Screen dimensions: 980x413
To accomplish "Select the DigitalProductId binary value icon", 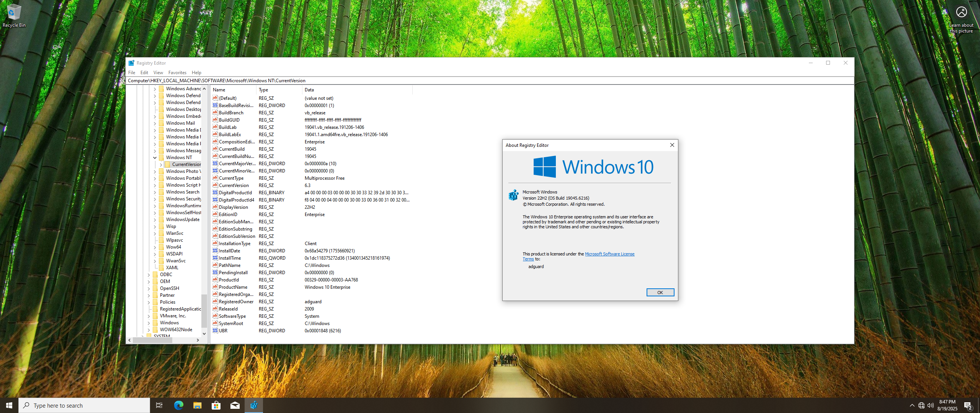I will (x=215, y=192).
